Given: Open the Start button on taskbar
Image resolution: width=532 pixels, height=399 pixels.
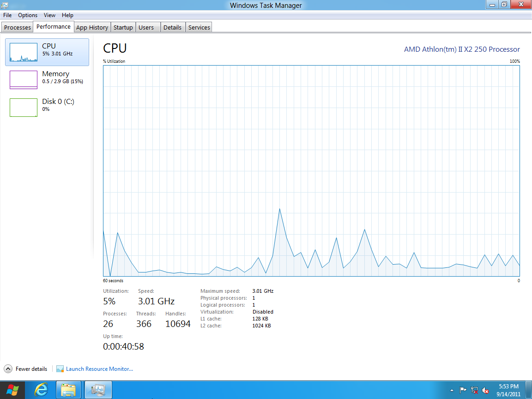Looking at the screenshot, I should pos(12,390).
